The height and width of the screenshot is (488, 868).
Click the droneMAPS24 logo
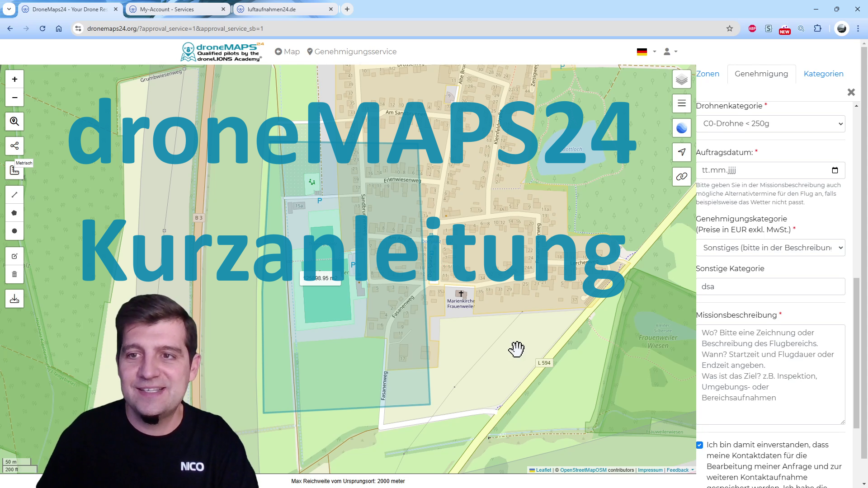[x=222, y=52]
